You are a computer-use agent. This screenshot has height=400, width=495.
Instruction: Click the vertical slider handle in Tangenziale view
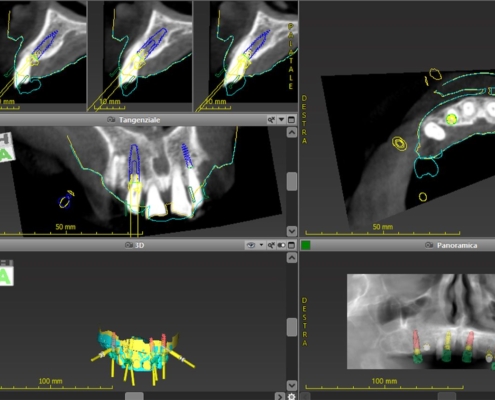[292, 182]
